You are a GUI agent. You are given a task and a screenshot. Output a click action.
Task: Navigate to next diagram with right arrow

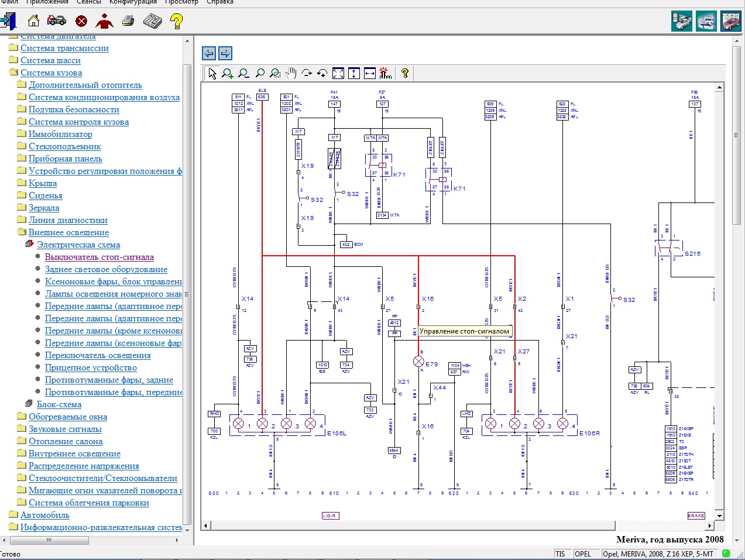coord(225,53)
